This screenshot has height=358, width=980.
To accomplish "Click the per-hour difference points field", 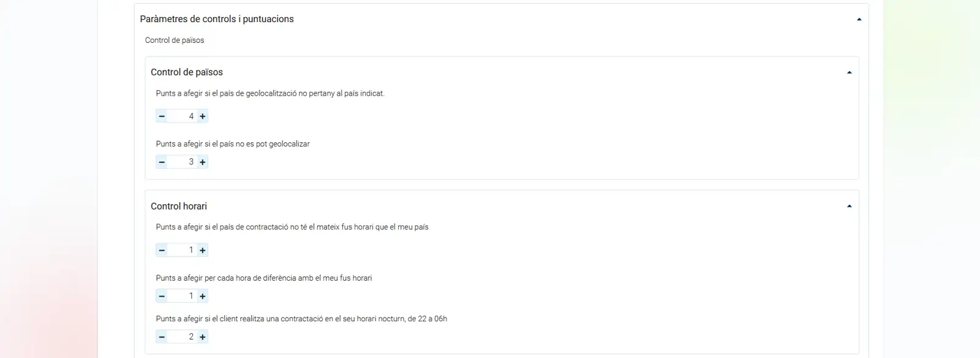I will point(183,296).
